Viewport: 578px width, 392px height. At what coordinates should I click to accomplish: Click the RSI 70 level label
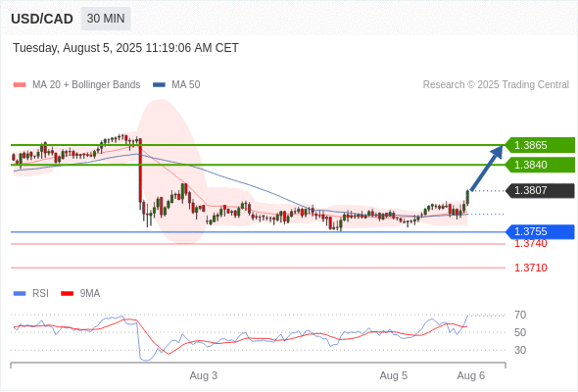click(520, 315)
